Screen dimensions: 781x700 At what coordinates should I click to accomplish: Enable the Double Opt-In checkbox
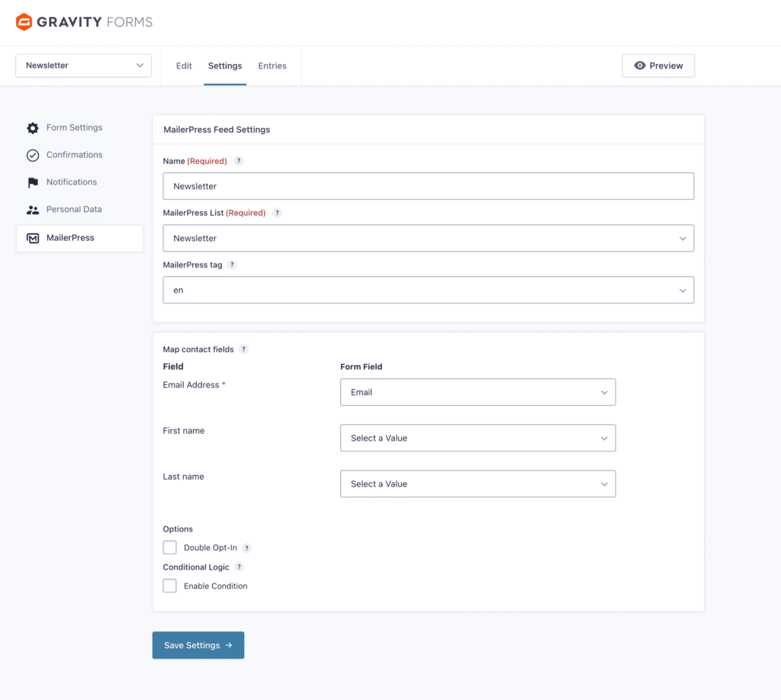(x=169, y=547)
